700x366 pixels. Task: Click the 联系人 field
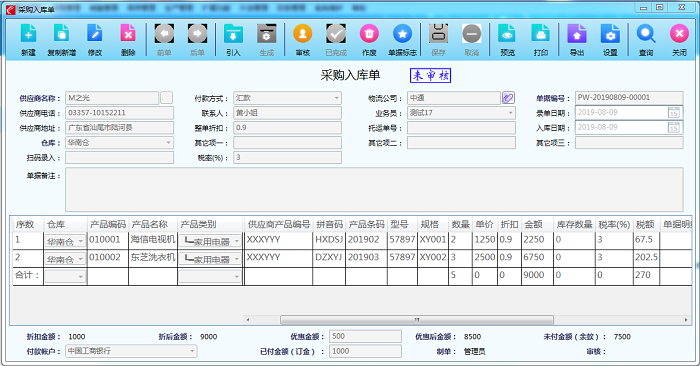point(288,113)
